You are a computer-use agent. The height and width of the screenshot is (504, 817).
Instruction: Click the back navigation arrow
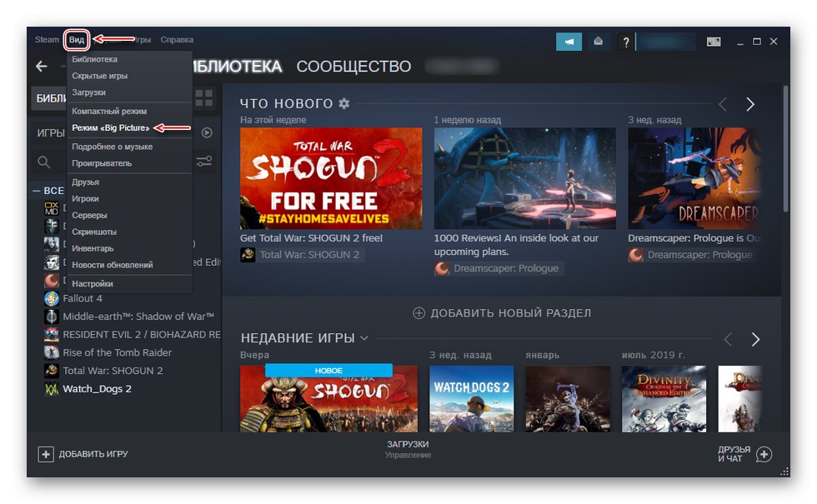click(42, 66)
